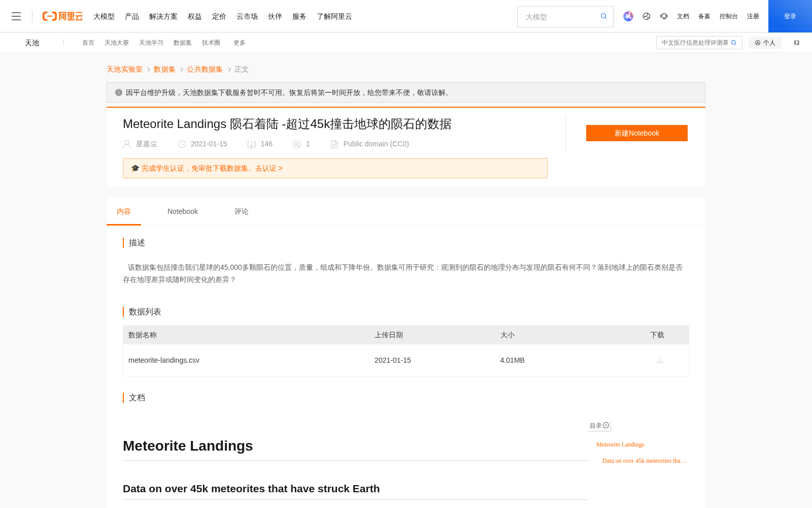Open the 了解阿里云 menu
Image resolution: width=812 pixels, height=508 pixels.
point(334,16)
